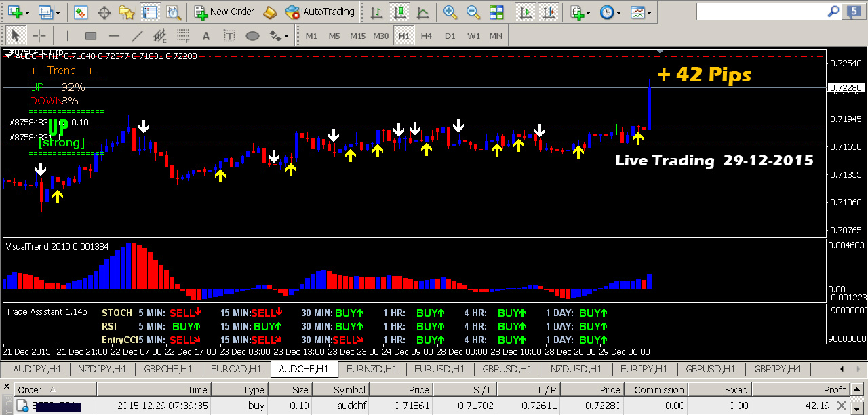Toggle AutoTrading on or off
The image size is (868, 415).
pyautogui.click(x=320, y=12)
